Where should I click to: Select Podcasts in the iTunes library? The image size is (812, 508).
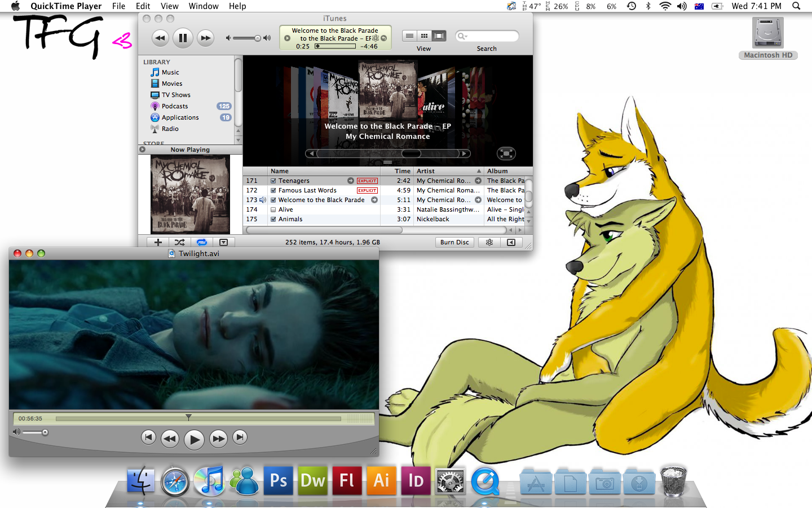click(x=175, y=106)
